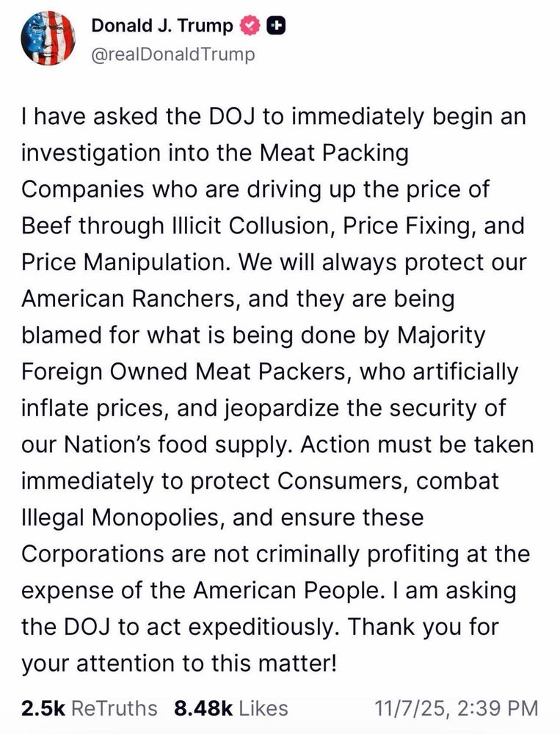Viewport: 560px width, 734px height.
Task: Click the black plus badge beside name
Action: coord(276,26)
